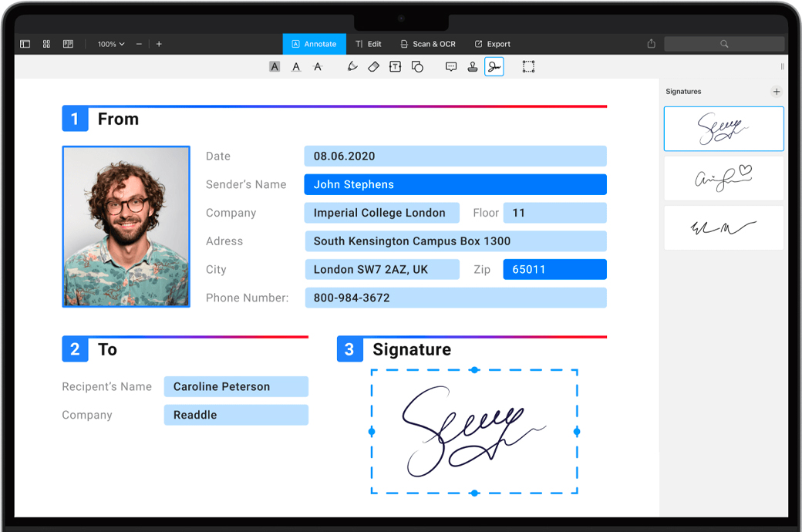Viewport: 802px width, 532px height.
Task: Activate the area selection tool
Action: [x=528, y=67]
